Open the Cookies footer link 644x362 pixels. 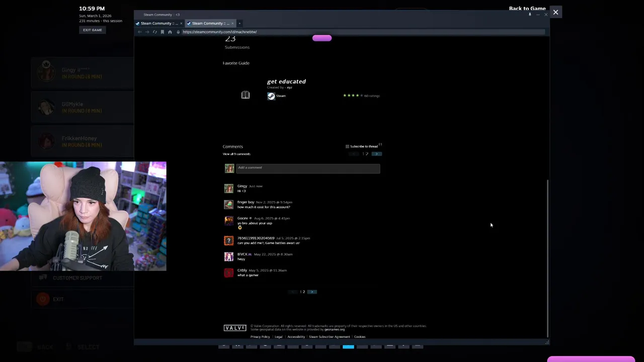coord(360,337)
